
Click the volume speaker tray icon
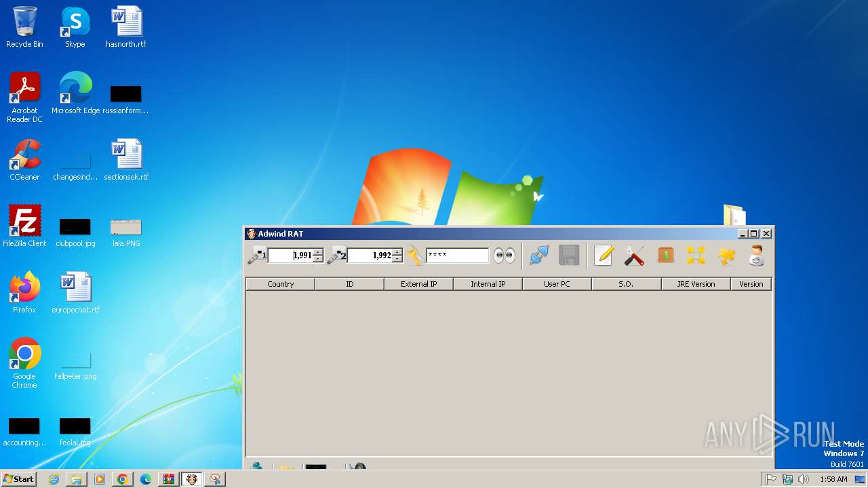804,479
